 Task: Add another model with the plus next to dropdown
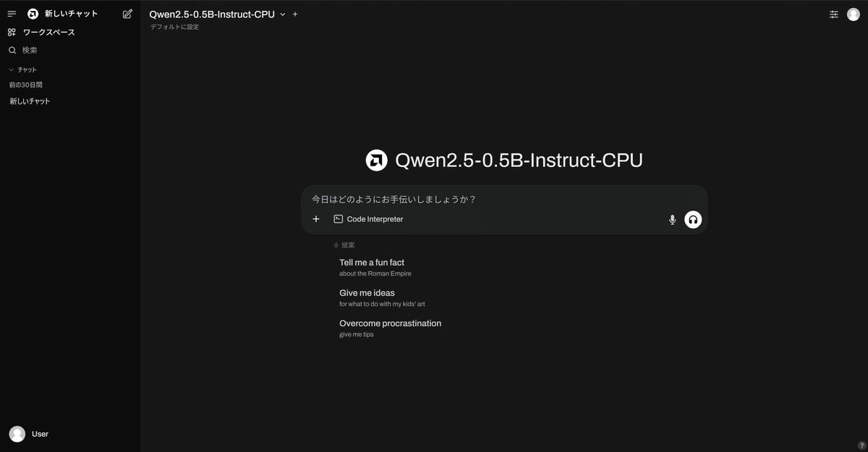[294, 14]
